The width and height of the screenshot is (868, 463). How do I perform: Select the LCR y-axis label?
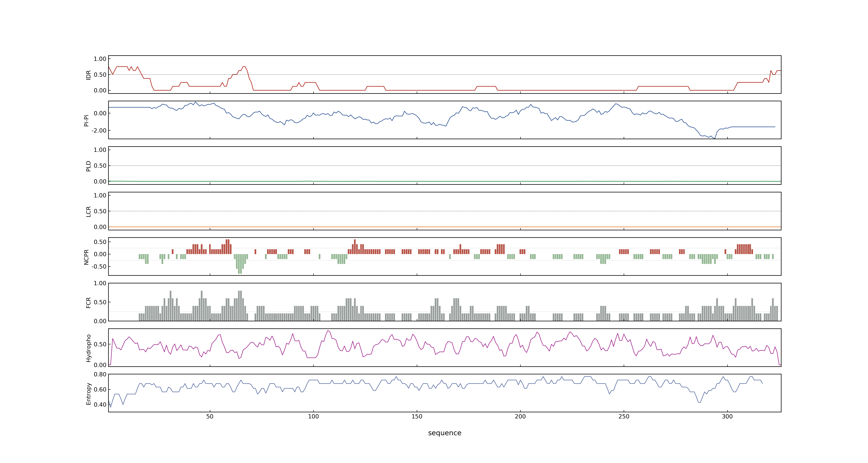[x=89, y=211]
